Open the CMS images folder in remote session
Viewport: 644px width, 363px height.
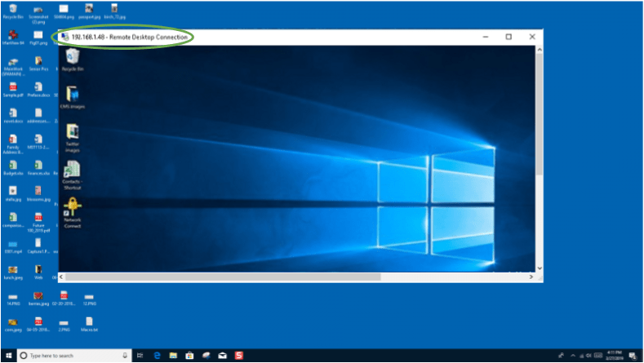pyautogui.click(x=73, y=97)
